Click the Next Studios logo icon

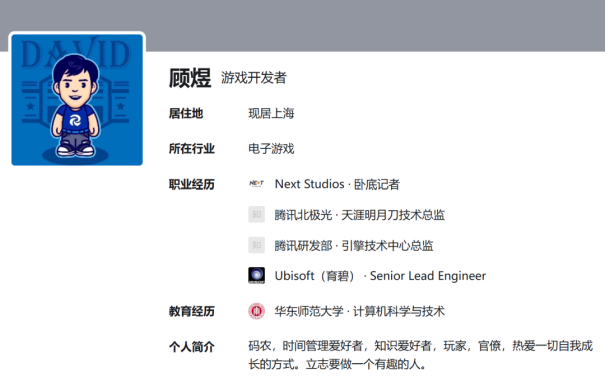pyautogui.click(x=257, y=184)
